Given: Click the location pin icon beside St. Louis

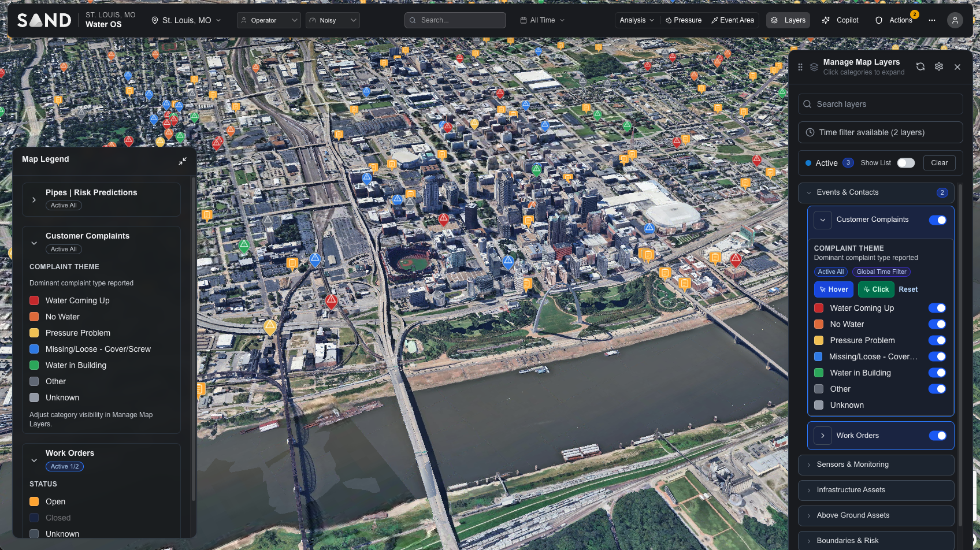Looking at the screenshot, I should click(x=155, y=20).
